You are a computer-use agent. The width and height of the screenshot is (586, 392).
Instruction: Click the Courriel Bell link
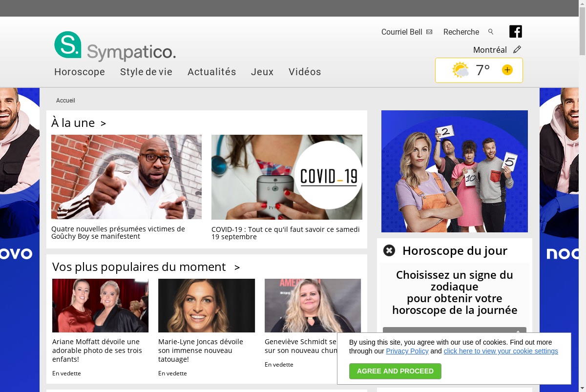tap(402, 32)
